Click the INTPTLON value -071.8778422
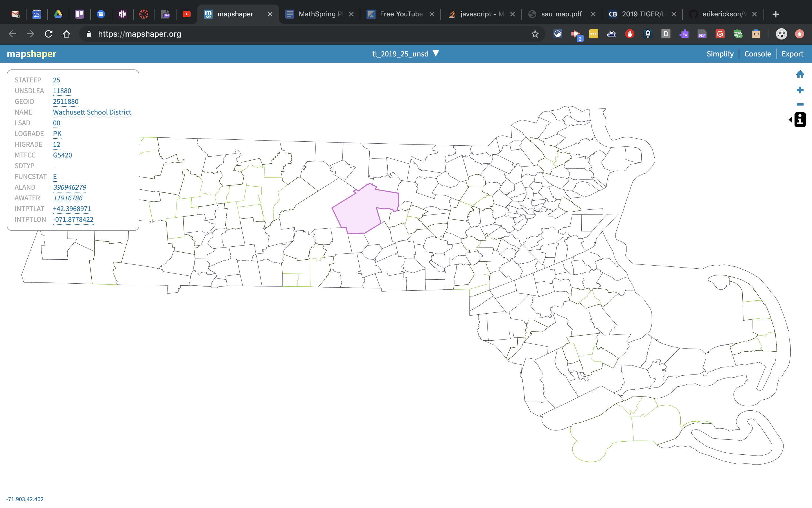Image resolution: width=812 pixels, height=508 pixels. (73, 219)
